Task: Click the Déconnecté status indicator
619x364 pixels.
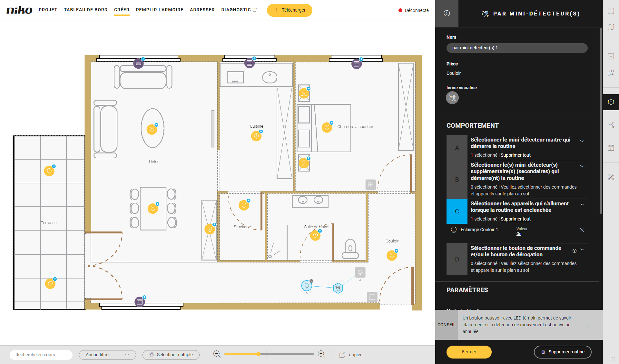Action: pyautogui.click(x=414, y=10)
